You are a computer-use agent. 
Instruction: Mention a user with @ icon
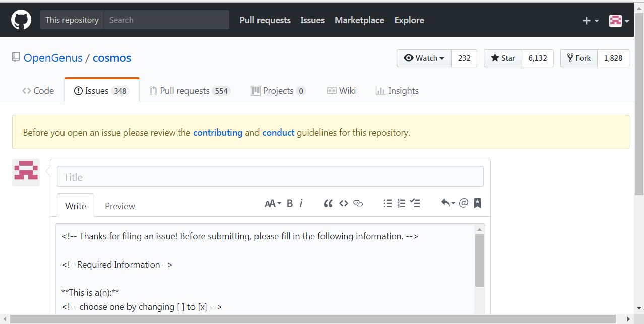pyautogui.click(x=464, y=203)
